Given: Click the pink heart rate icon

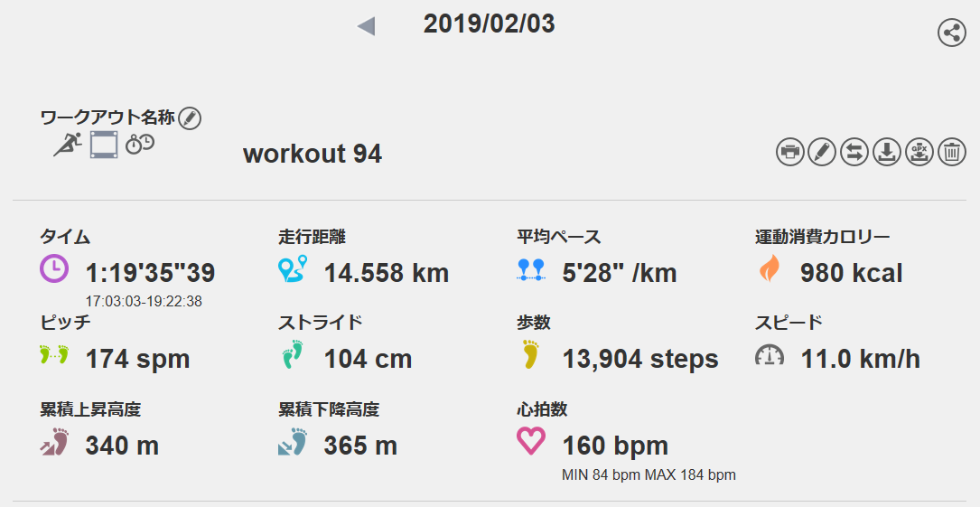Looking at the screenshot, I should 530,442.
